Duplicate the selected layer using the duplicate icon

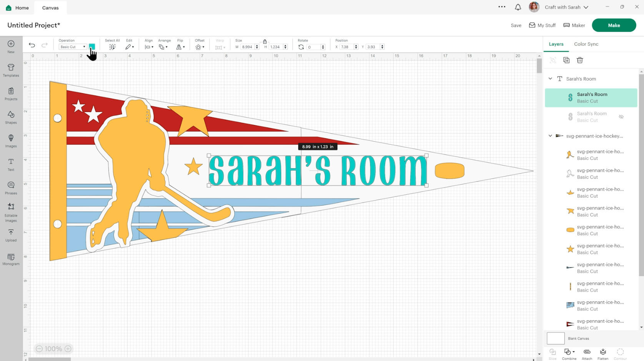pyautogui.click(x=566, y=60)
